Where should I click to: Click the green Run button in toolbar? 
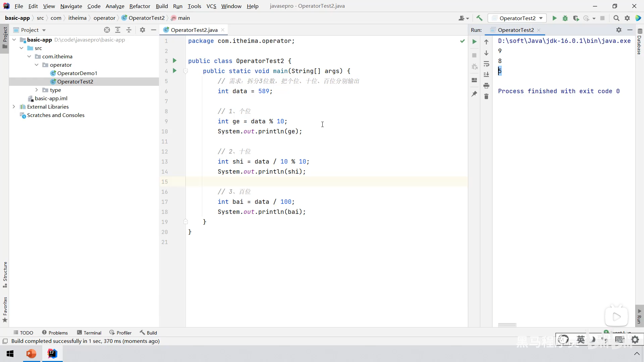pos(554,18)
